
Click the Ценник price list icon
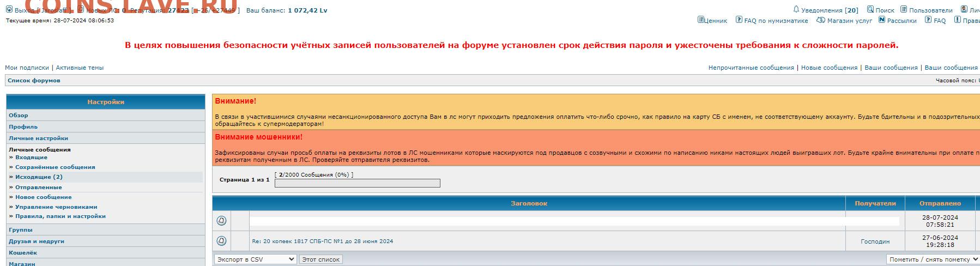click(x=700, y=20)
